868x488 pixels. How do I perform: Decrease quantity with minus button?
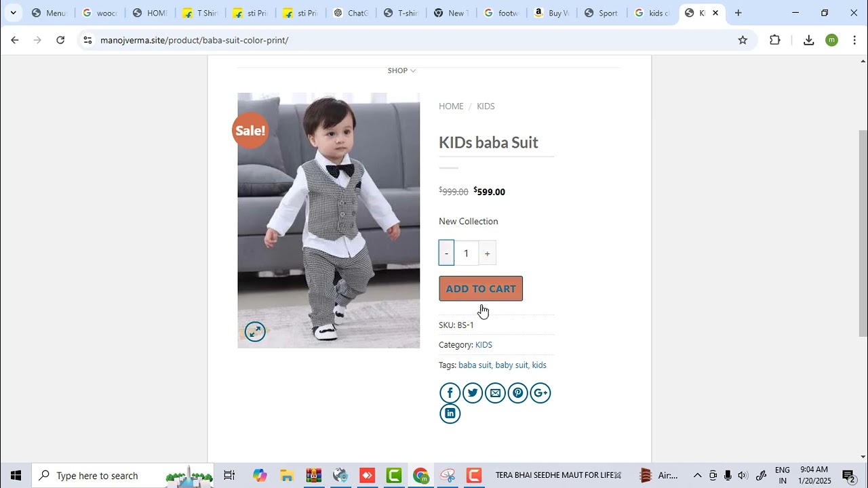(446, 253)
